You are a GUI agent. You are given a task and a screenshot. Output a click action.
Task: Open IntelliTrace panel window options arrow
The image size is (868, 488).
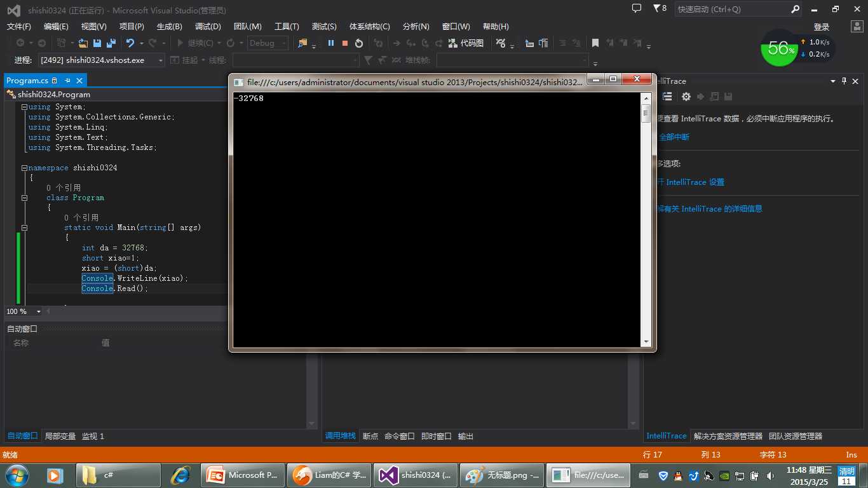(x=832, y=81)
